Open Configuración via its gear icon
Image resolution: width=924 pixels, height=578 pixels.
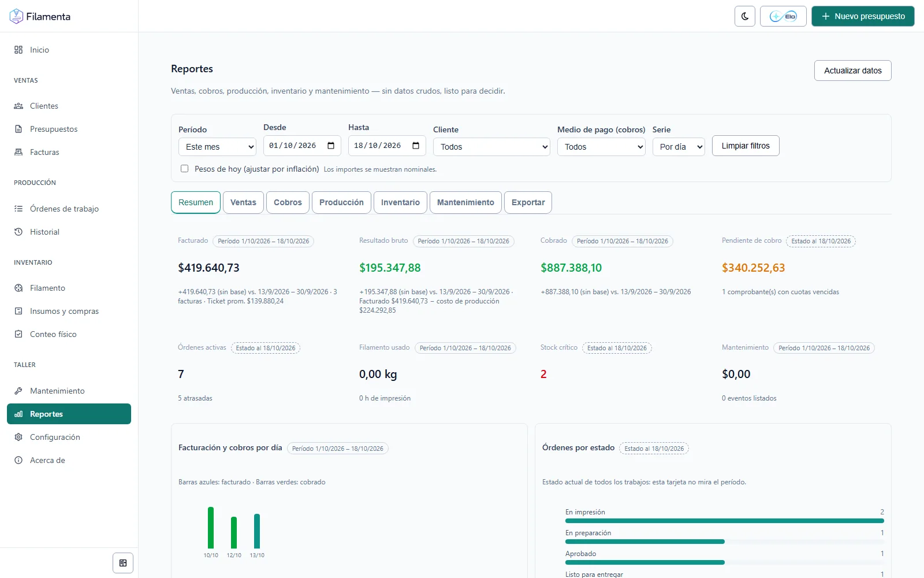coord(18,437)
